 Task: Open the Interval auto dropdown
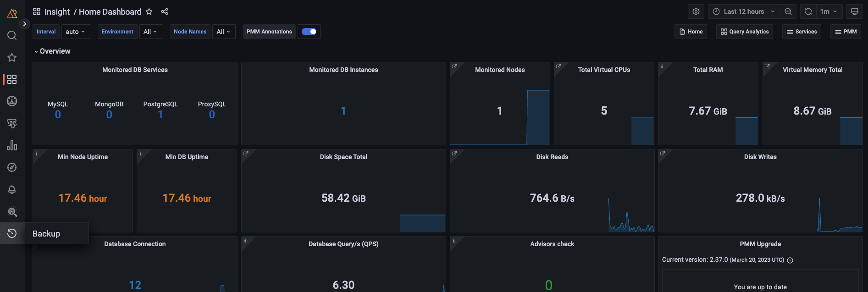76,32
